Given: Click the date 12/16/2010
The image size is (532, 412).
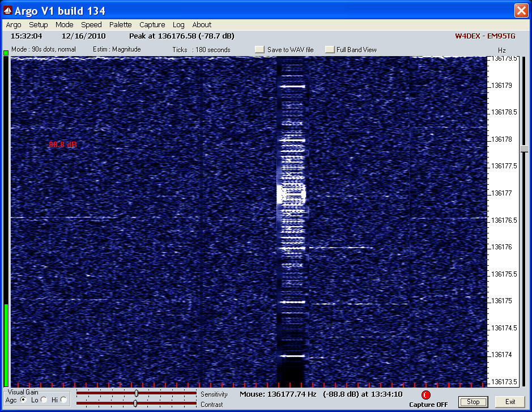Looking at the screenshot, I should coord(83,36).
